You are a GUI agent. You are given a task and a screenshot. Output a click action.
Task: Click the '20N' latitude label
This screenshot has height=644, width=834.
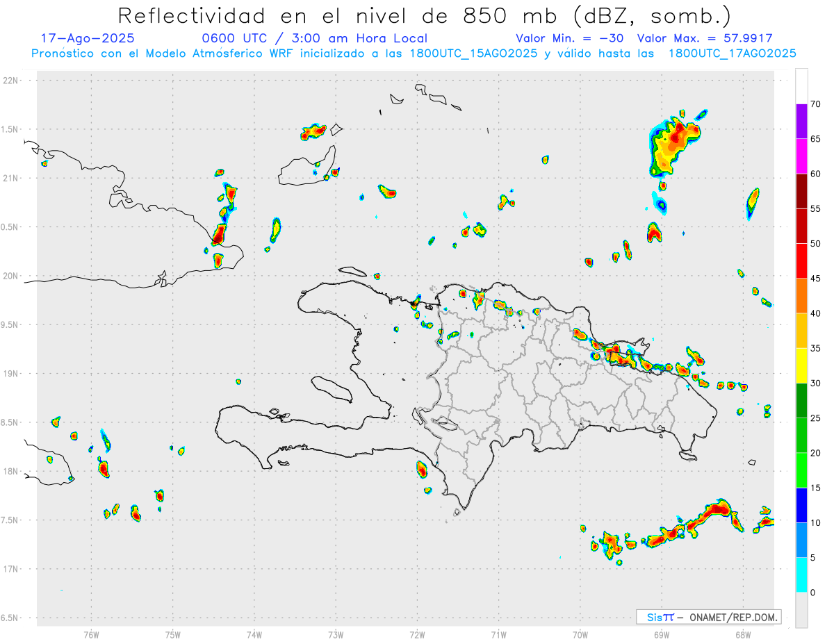12,276
